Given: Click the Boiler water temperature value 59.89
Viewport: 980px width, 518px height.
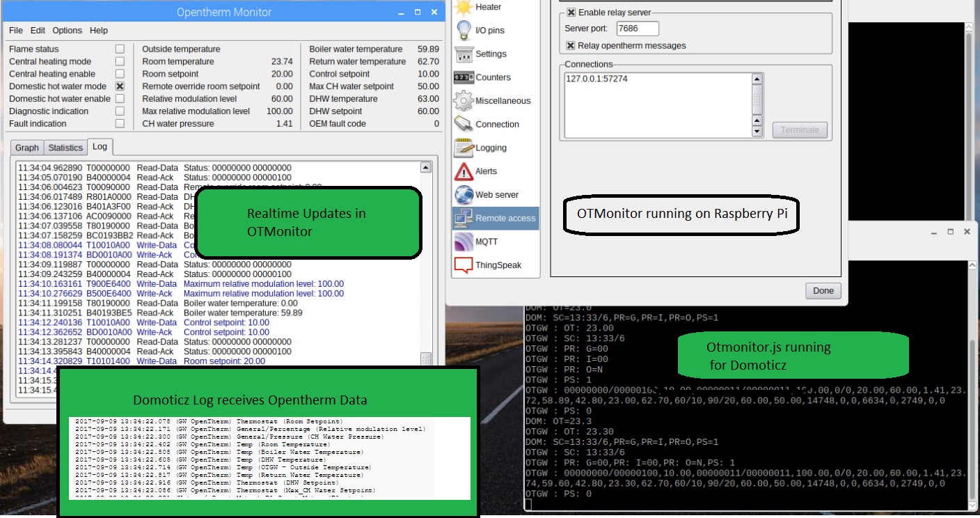Looking at the screenshot, I should point(428,49).
